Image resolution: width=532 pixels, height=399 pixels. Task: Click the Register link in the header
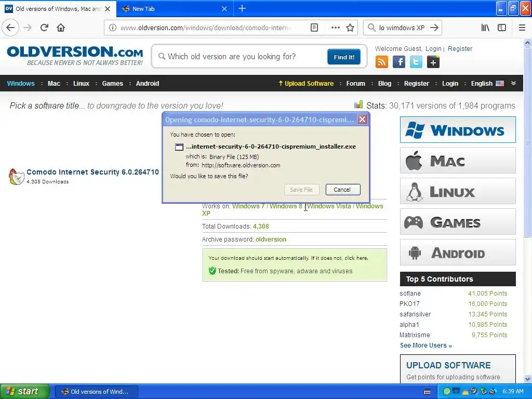point(460,49)
